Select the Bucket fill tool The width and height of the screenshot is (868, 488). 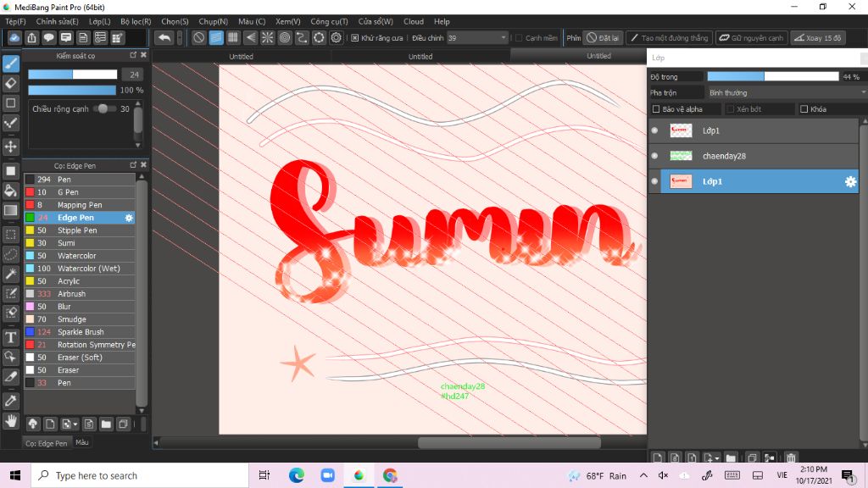11,191
